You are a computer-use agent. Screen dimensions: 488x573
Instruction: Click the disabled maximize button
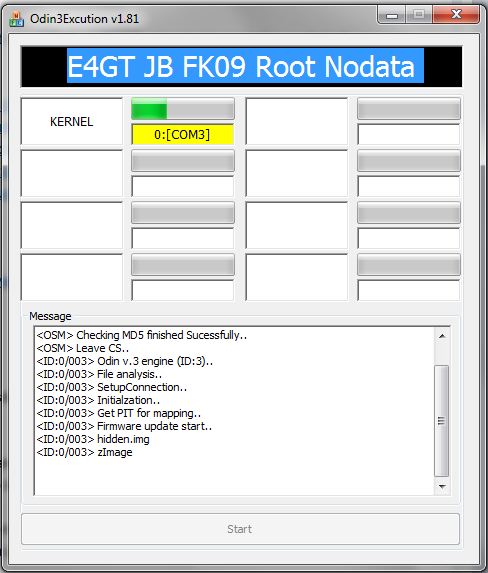(x=419, y=15)
